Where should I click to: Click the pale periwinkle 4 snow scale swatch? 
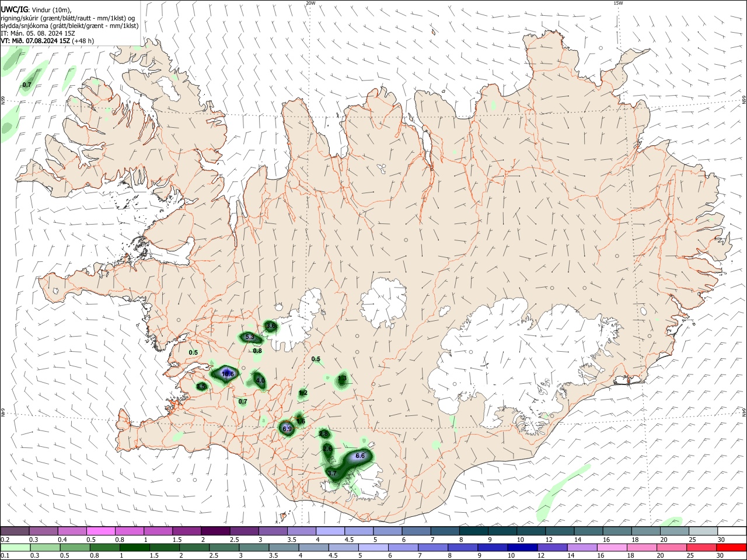330,531
